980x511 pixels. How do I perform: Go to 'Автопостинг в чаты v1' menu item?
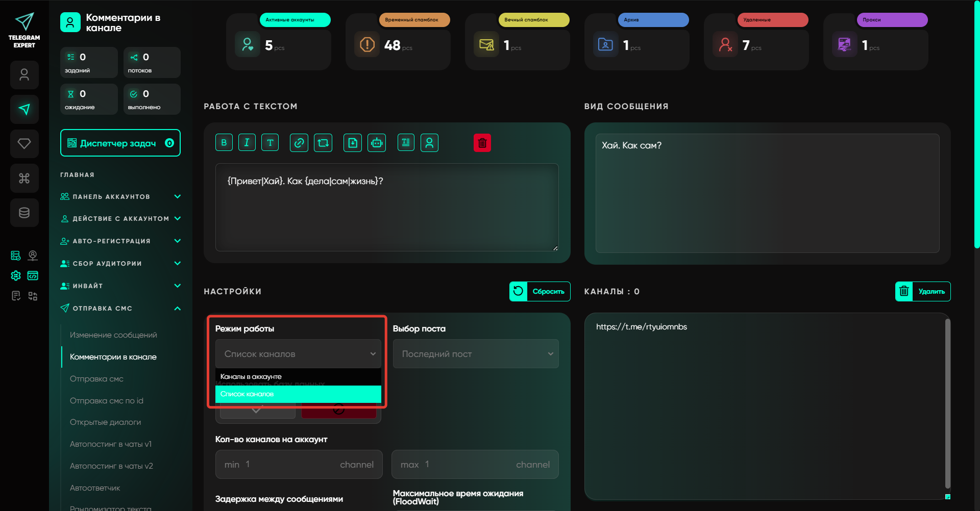[x=111, y=444]
